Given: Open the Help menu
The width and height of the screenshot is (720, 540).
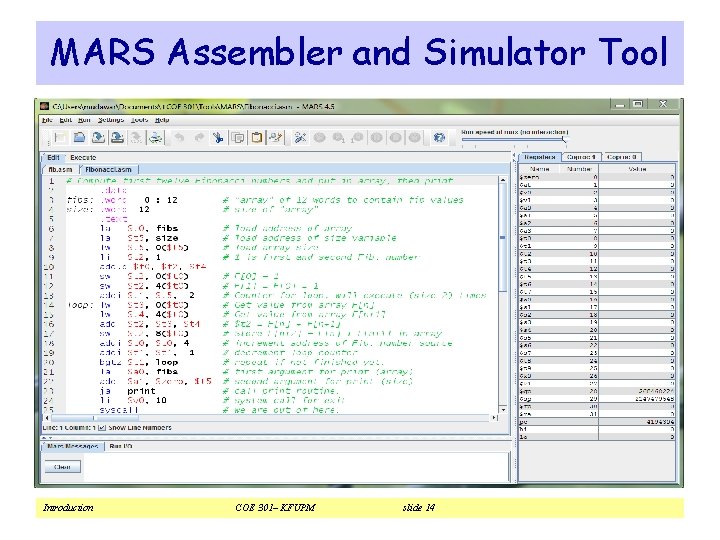Looking at the screenshot, I should 162,120.
